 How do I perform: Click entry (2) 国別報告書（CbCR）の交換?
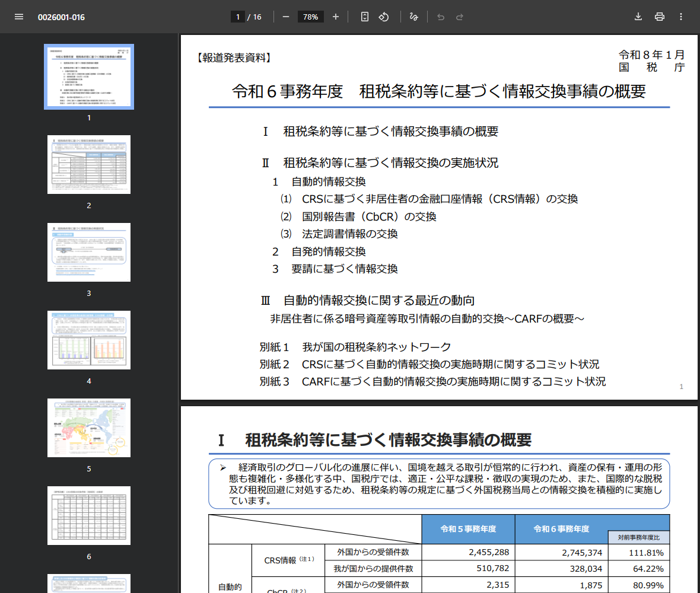[x=358, y=217]
